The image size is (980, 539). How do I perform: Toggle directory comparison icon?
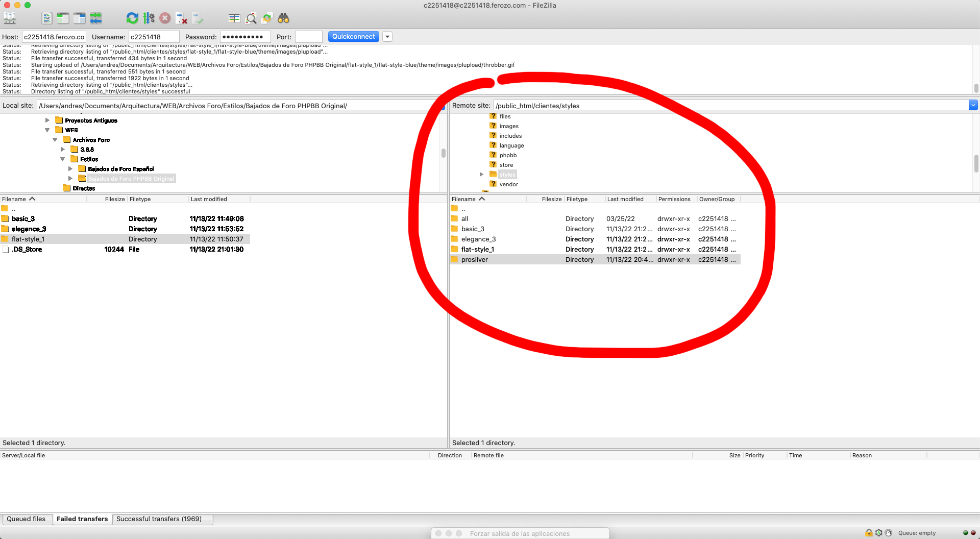[x=251, y=18]
